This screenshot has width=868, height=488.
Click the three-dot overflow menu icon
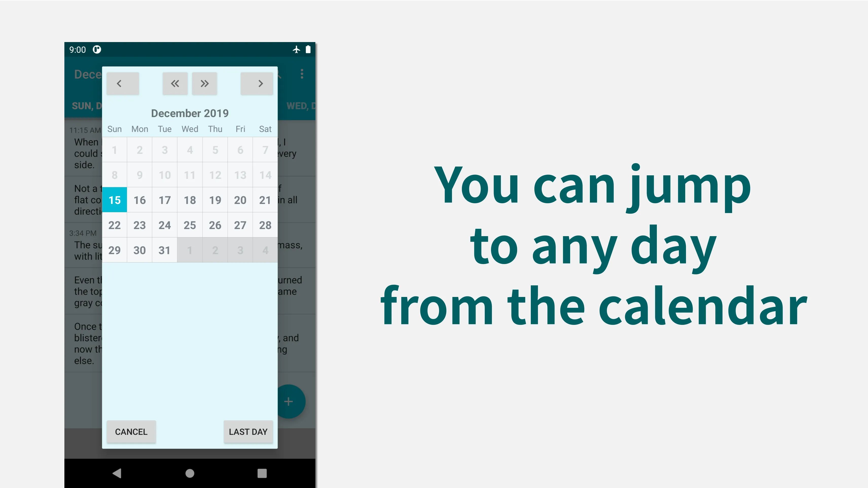coord(302,74)
